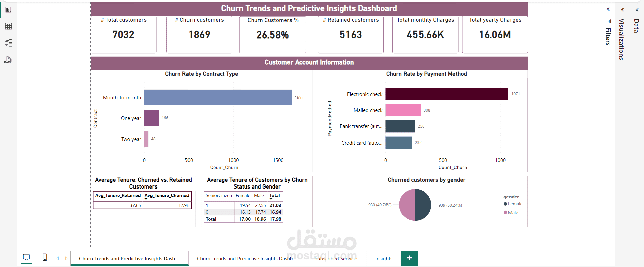Image resolution: width=644 pixels, height=267 pixels.
Task: Sort by Avg_Tenure_Retained column header
Action: coord(118,195)
